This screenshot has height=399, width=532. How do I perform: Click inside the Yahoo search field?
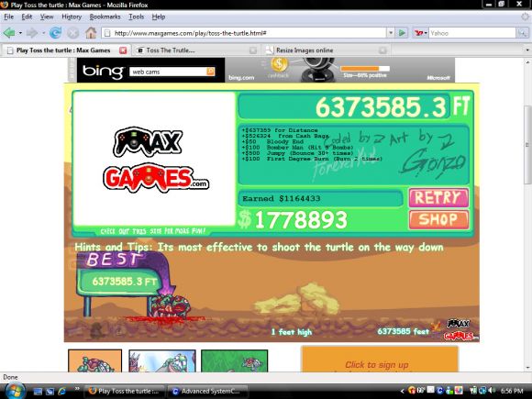click(x=472, y=33)
